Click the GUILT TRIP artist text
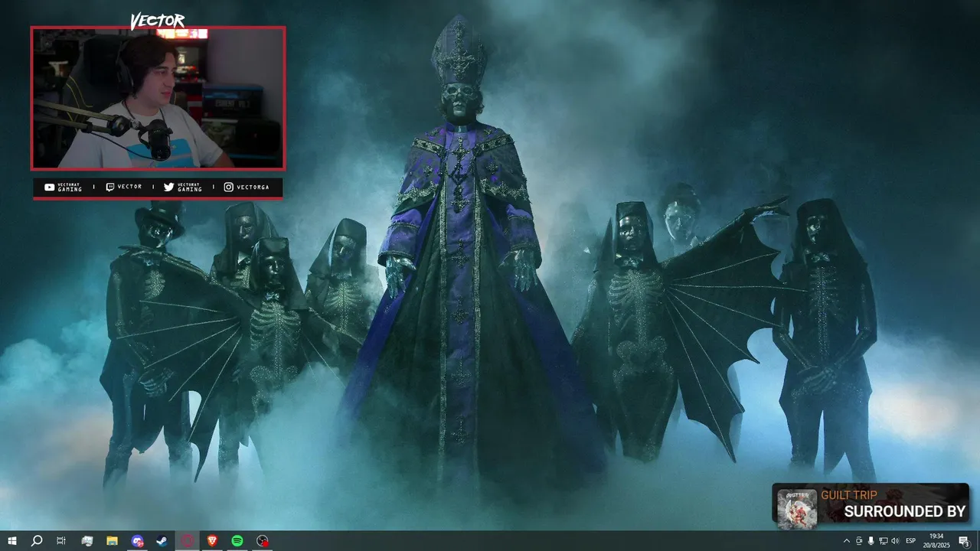The image size is (980, 551). pos(849,495)
